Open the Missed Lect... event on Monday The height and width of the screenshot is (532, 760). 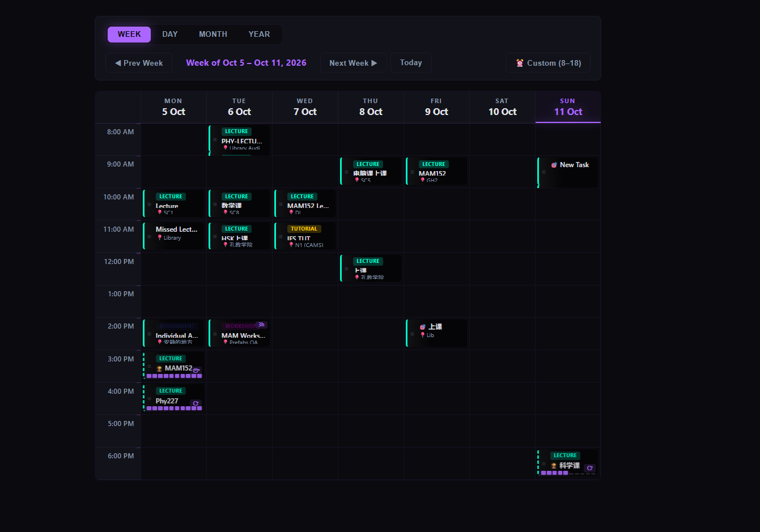coord(173,236)
